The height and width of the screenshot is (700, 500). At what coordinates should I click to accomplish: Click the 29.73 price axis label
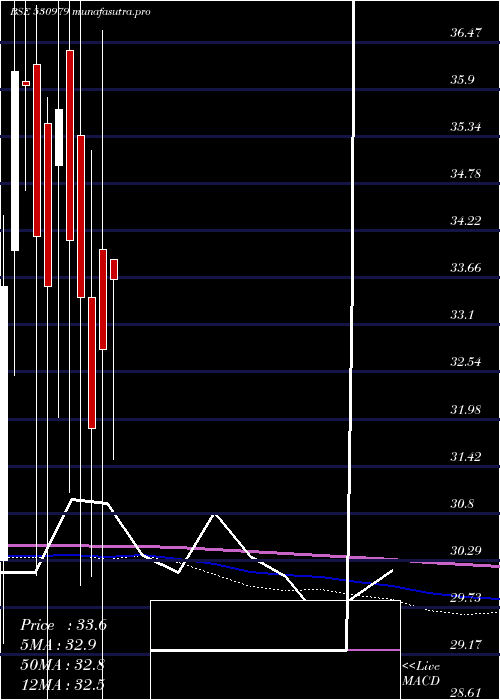pos(466,597)
